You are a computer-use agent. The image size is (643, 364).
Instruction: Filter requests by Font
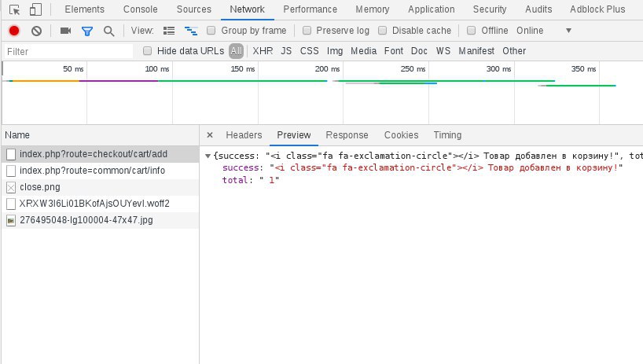point(394,51)
